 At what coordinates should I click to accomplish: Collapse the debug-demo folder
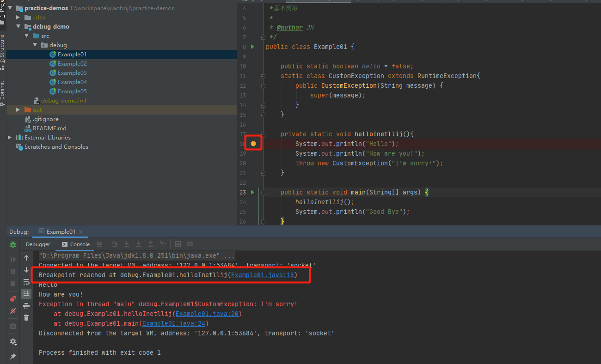(x=18, y=26)
